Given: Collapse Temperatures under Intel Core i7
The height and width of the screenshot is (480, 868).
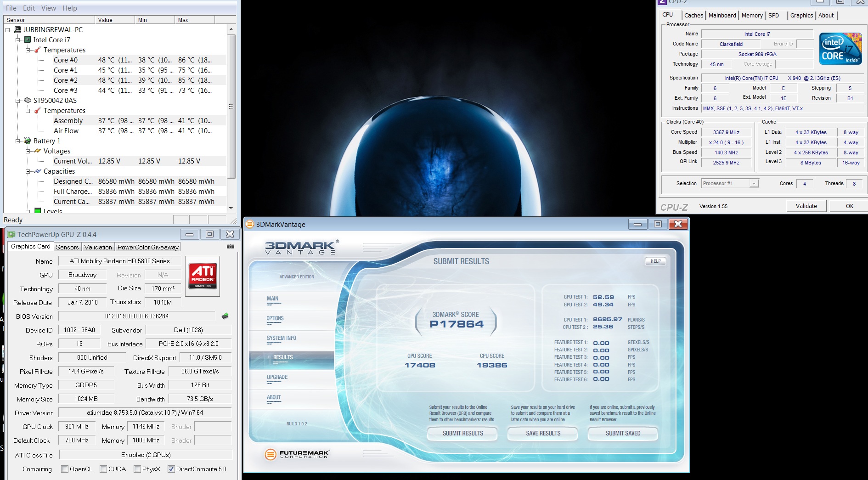Looking at the screenshot, I should [28, 50].
